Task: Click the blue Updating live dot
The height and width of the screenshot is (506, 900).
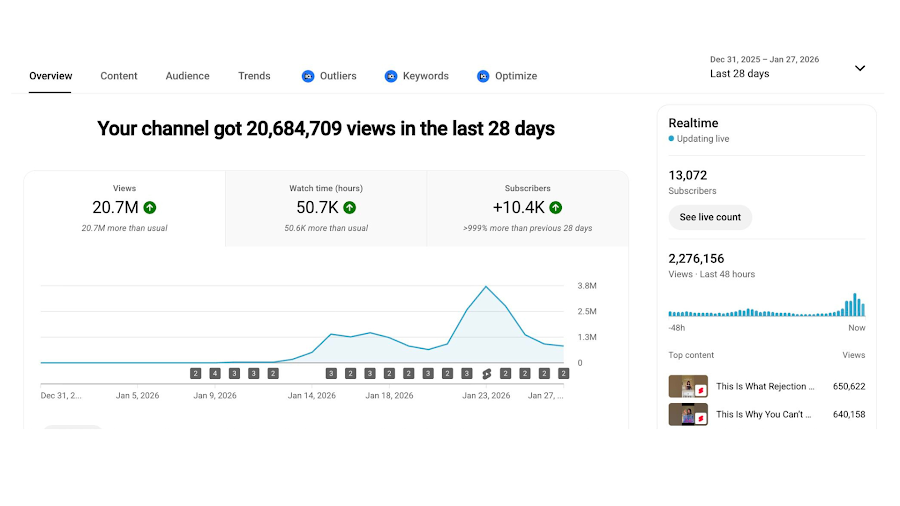Action: pos(671,139)
